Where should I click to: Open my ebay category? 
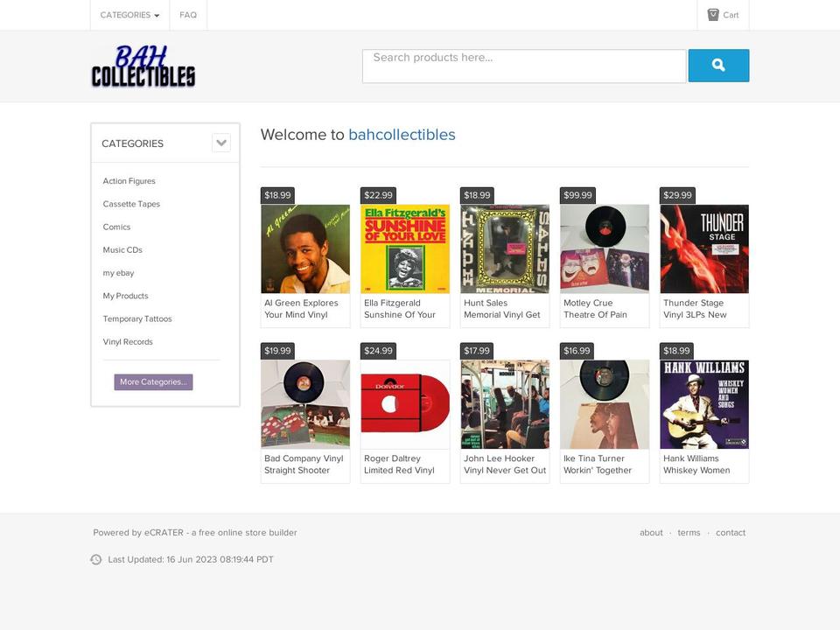(x=118, y=273)
